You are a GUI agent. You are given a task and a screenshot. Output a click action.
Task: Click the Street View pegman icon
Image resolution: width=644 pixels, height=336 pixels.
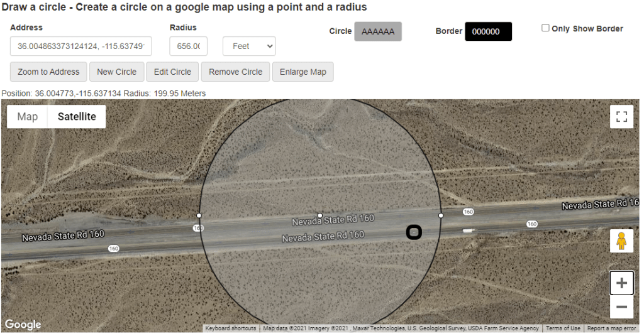click(621, 241)
